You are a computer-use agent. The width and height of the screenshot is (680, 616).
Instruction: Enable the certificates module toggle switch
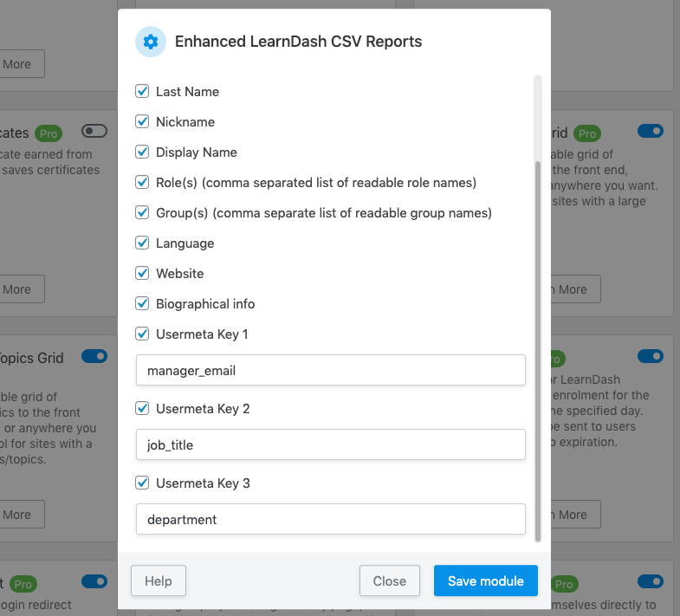coord(94,131)
